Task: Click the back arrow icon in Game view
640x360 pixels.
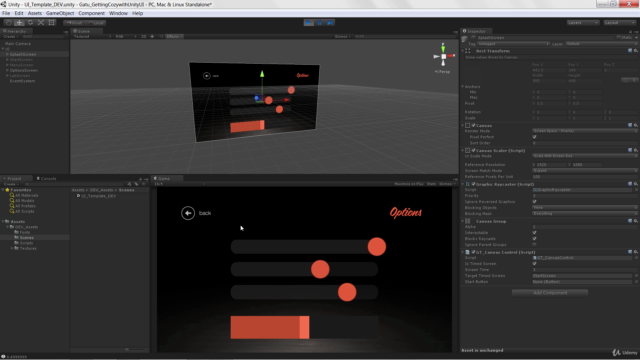Action: [188, 213]
